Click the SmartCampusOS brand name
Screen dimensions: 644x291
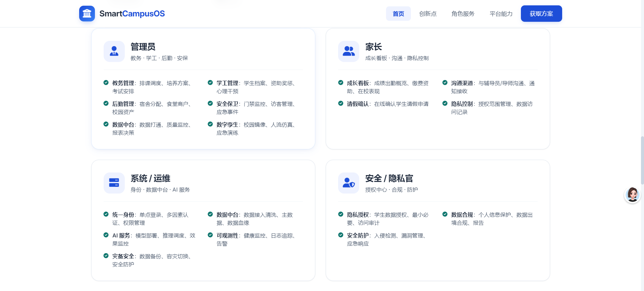(132, 14)
